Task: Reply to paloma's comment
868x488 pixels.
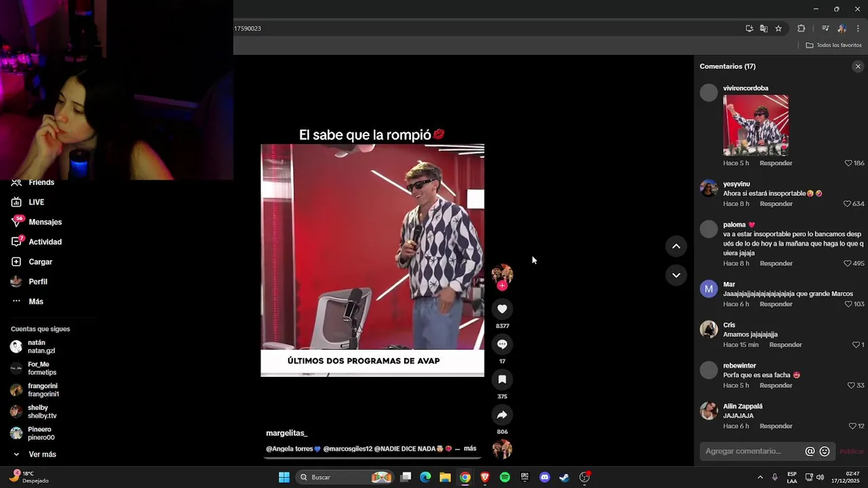Action: point(776,264)
